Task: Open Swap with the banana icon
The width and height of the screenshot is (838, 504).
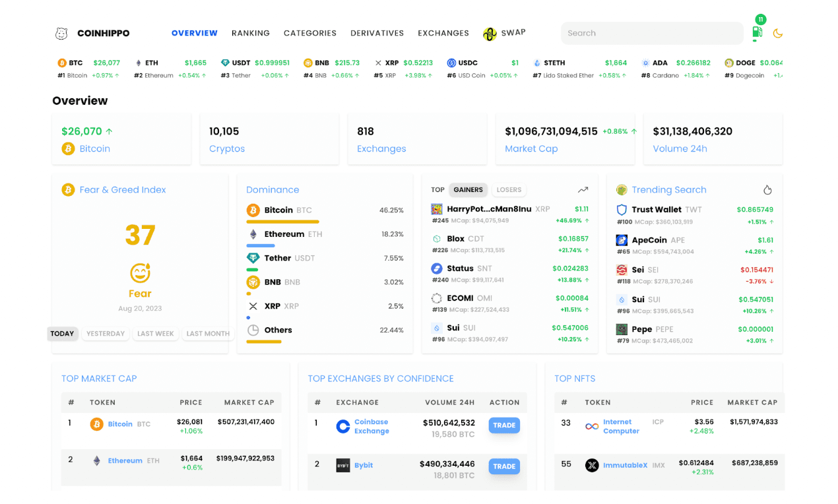Action: [489, 34]
